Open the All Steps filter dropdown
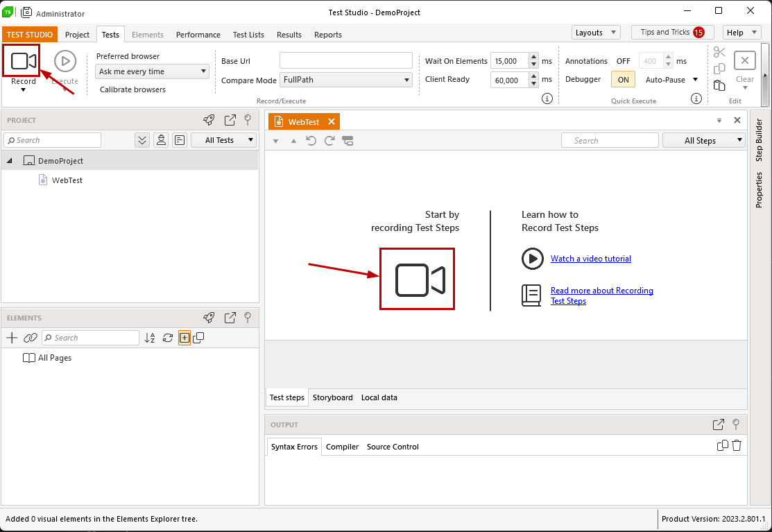The width and height of the screenshot is (772, 532). [705, 141]
